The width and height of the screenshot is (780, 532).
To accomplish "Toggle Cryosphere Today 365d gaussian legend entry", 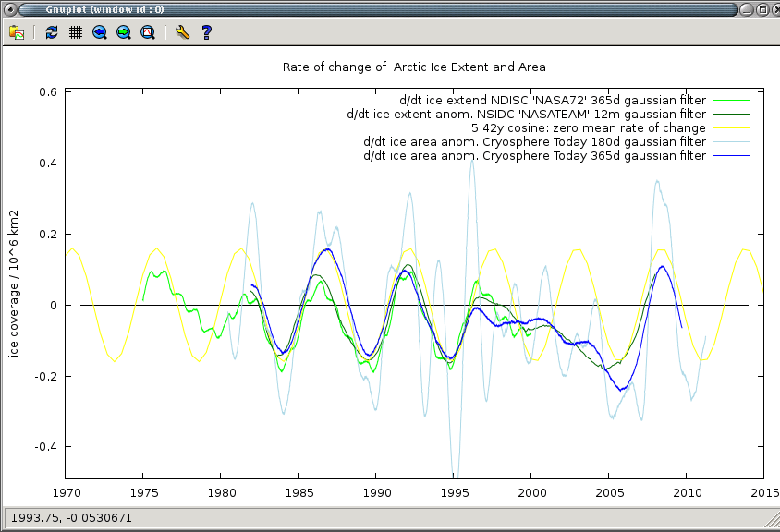I will [x=535, y=156].
